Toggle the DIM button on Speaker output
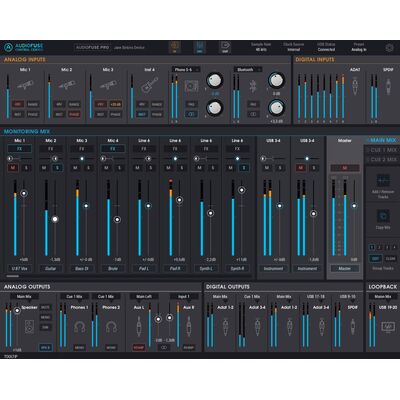 [x=45, y=328]
